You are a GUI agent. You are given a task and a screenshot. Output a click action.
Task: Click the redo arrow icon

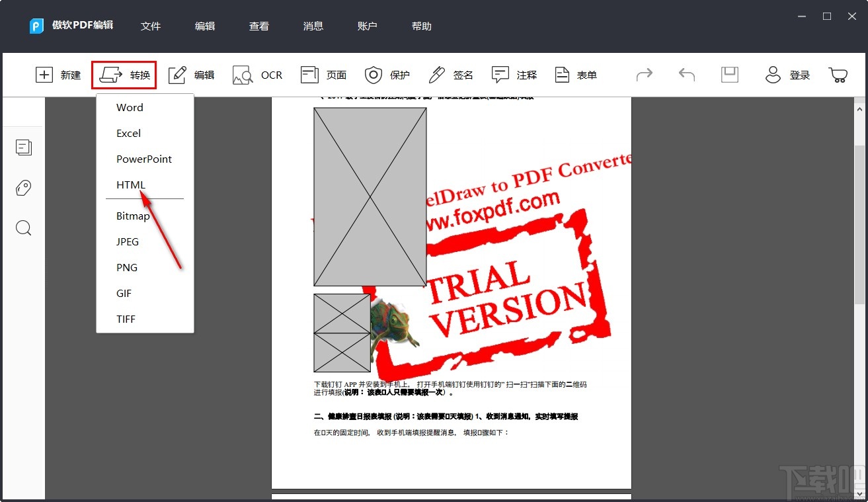tap(645, 75)
